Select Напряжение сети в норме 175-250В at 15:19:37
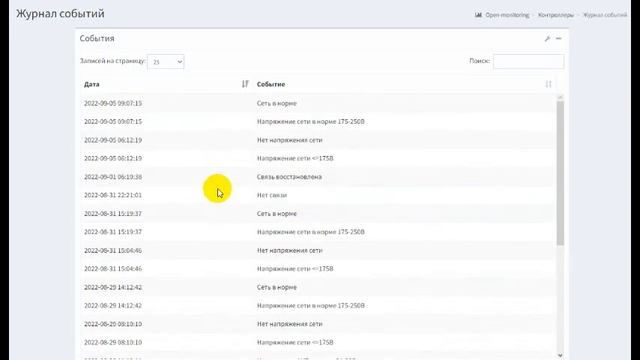The image size is (640, 360). (311, 232)
